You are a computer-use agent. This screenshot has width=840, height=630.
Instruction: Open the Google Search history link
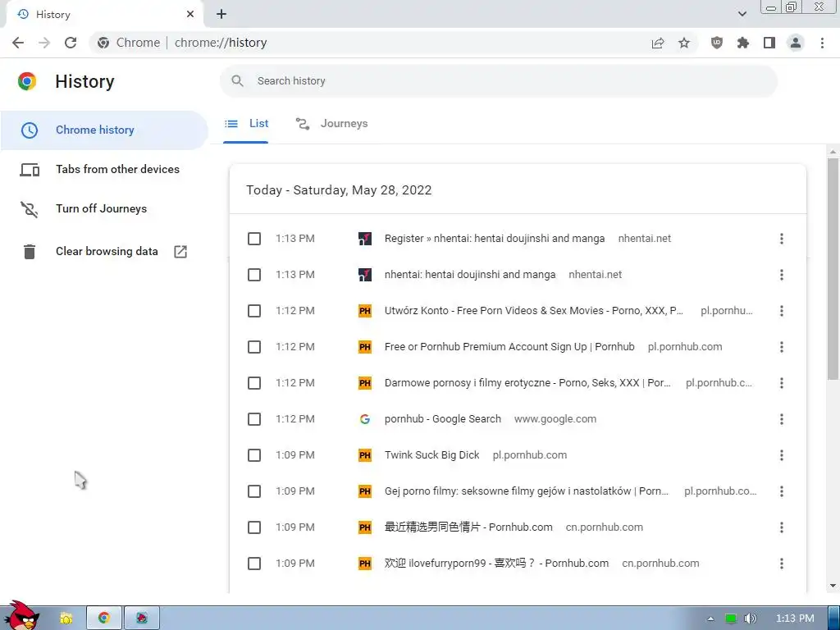tap(442, 419)
